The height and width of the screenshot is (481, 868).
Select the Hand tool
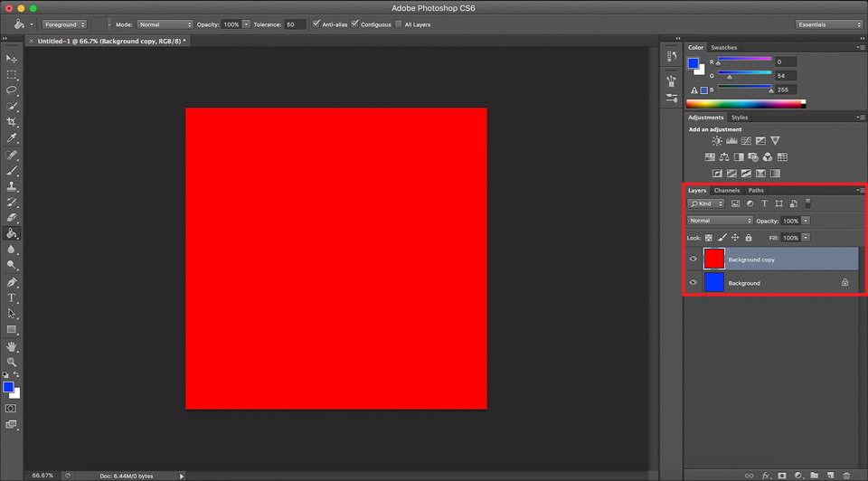click(x=12, y=345)
